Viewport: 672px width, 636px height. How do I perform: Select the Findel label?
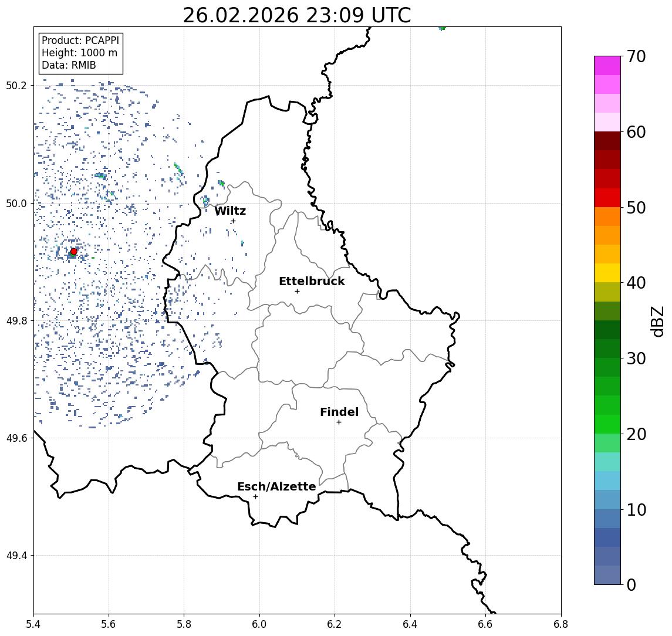pyautogui.click(x=339, y=412)
